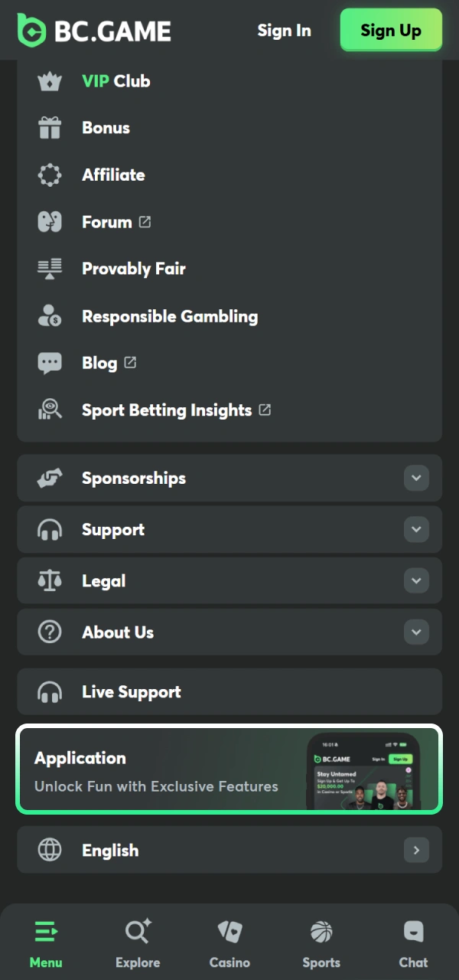Click the Bonus gift box icon

[50, 128]
